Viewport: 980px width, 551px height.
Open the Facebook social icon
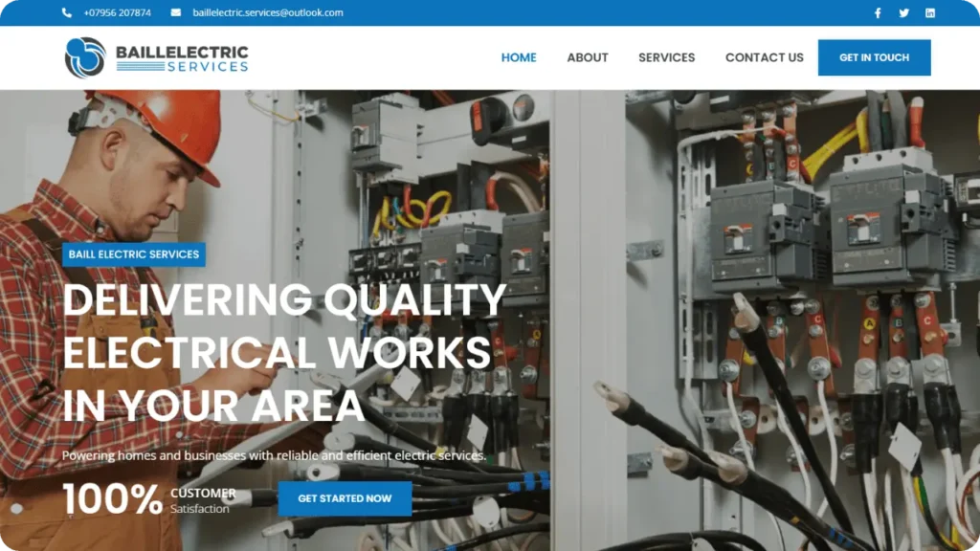coord(878,12)
